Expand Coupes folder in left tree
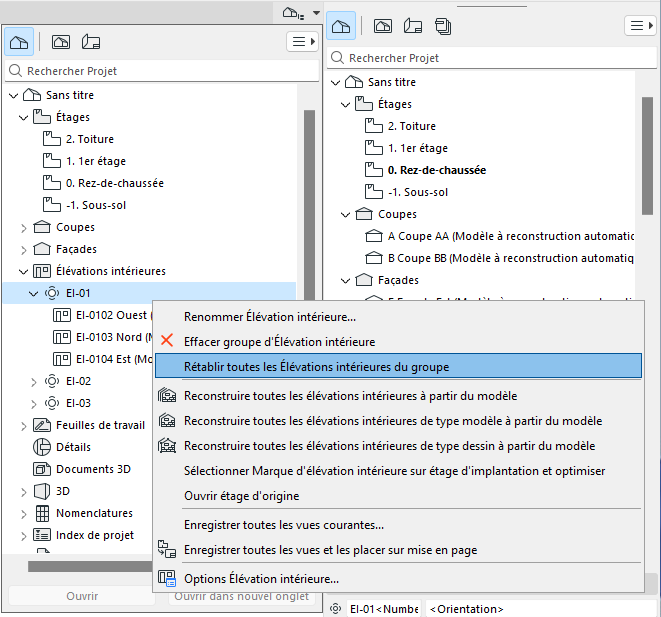The image size is (661, 617). 24,228
